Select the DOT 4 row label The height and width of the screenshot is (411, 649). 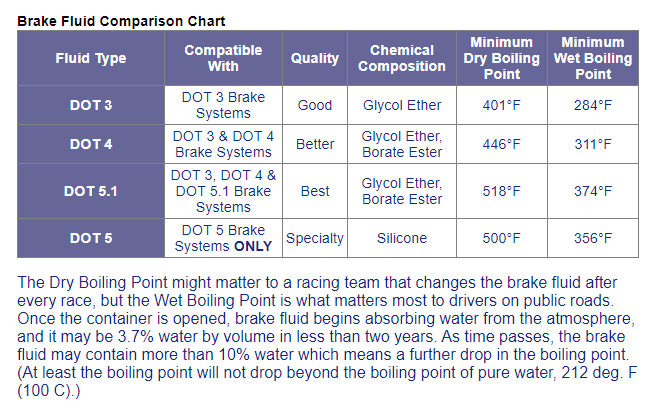click(x=91, y=144)
